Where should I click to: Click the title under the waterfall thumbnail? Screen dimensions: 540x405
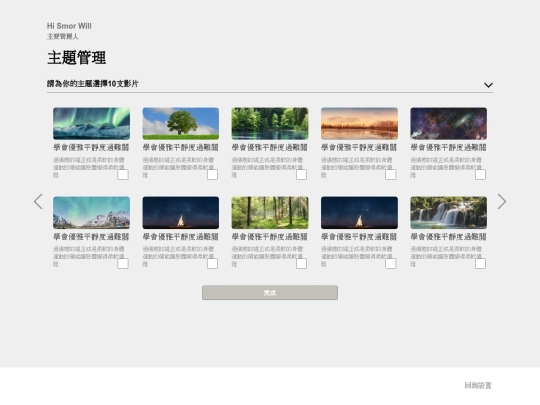[x=448, y=237]
